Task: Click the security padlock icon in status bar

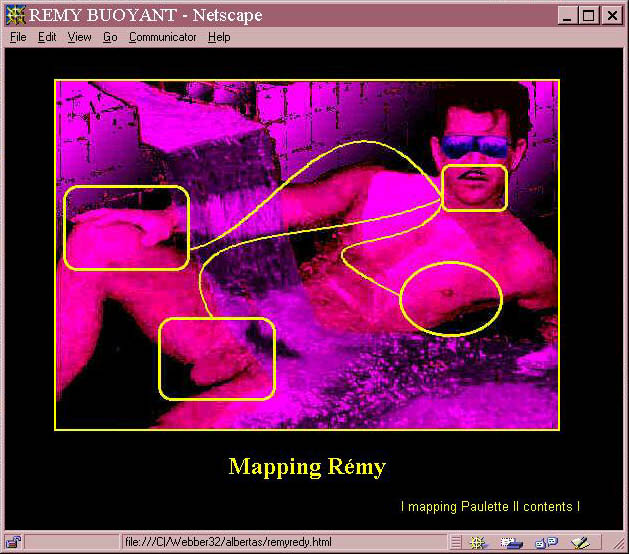Action: point(13,543)
